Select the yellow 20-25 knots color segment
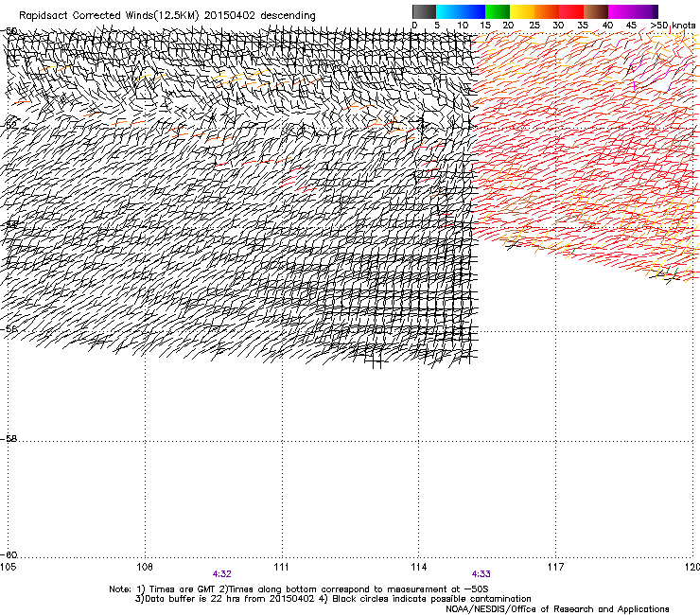 pyautogui.click(x=522, y=11)
